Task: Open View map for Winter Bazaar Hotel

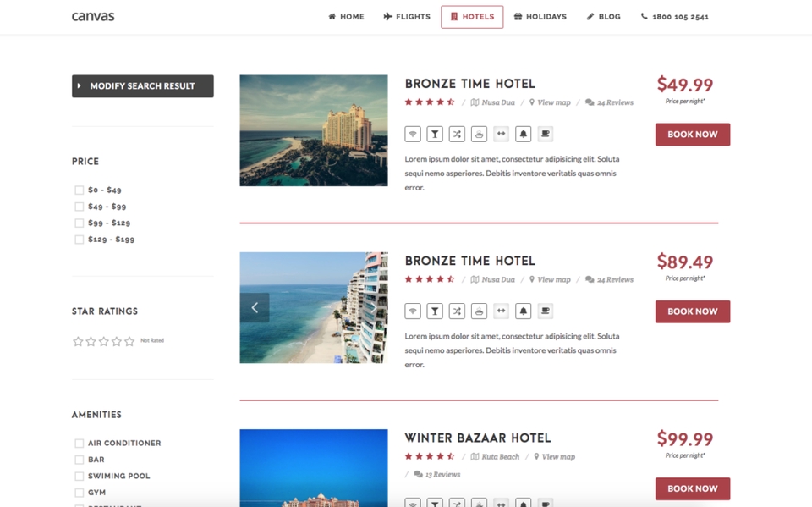Action: 555,457
